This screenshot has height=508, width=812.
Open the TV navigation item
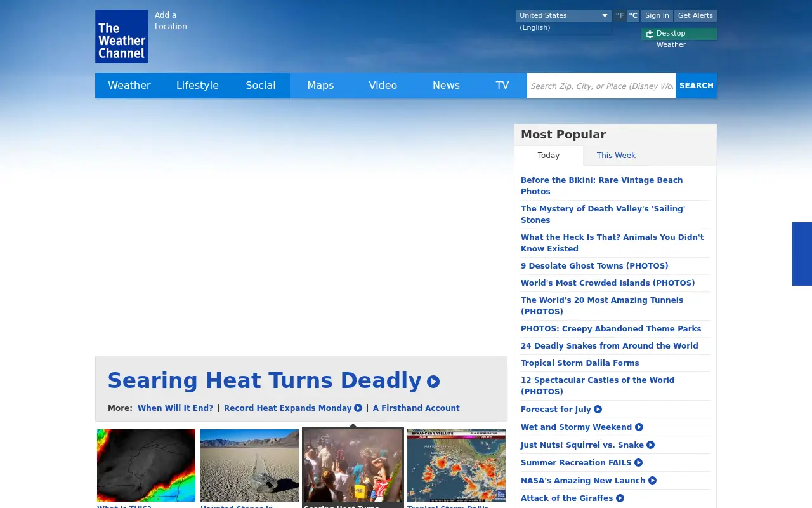click(x=502, y=86)
